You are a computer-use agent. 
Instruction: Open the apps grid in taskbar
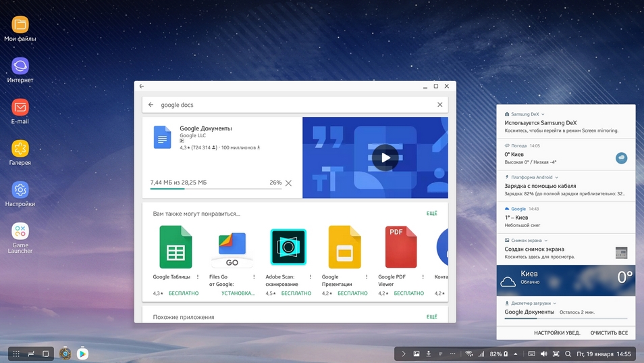[x=16, y=354]
